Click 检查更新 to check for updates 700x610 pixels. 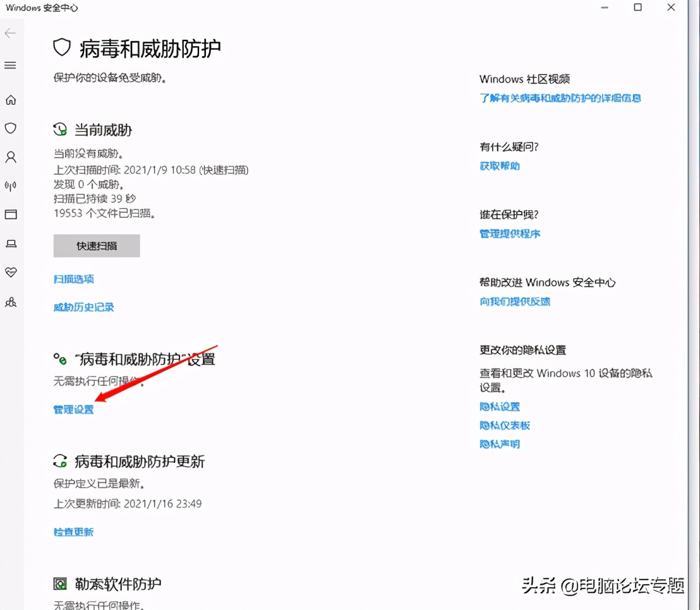coord(73,532)
